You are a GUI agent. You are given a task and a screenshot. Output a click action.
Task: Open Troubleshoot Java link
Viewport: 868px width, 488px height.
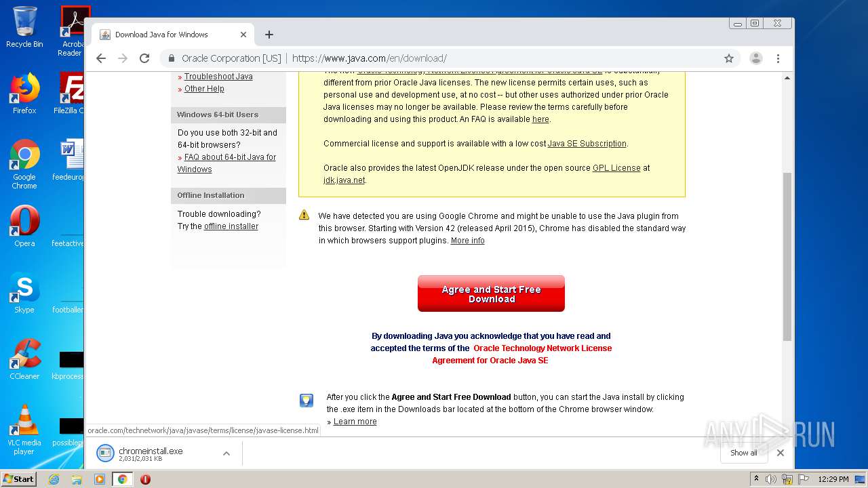[x=218, y=77]
